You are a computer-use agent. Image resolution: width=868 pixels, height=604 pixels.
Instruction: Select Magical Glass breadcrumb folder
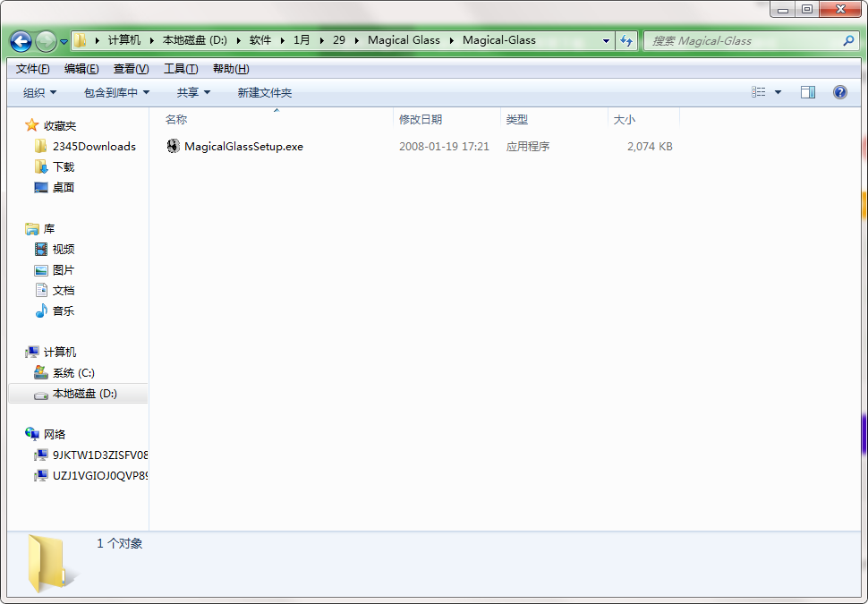pyautogui.click(x=404, y=40)
